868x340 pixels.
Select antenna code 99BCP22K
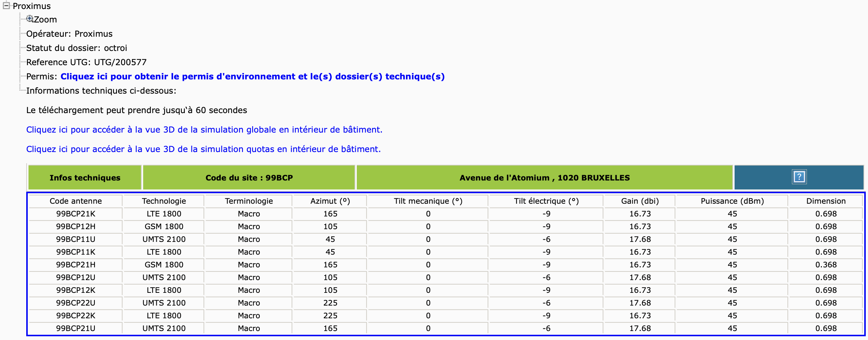point(76,316)
